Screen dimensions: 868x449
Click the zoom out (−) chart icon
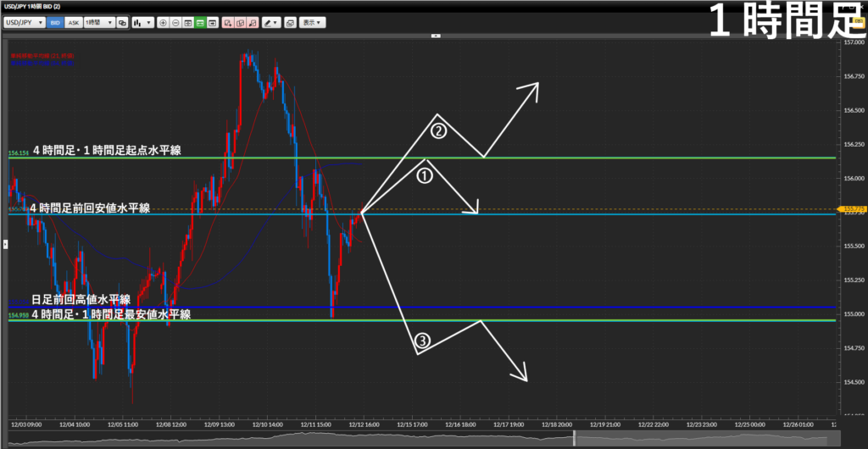point(175,22)
